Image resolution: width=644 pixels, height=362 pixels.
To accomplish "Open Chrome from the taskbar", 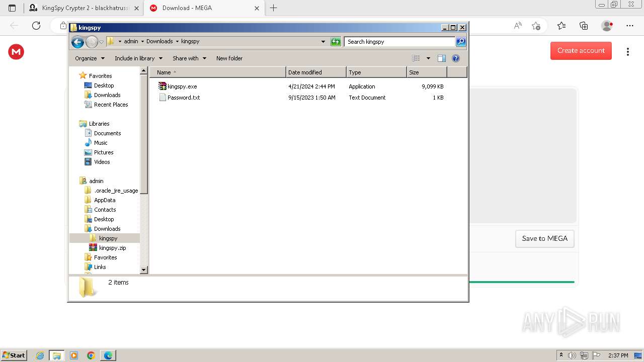I will (91, 355).
